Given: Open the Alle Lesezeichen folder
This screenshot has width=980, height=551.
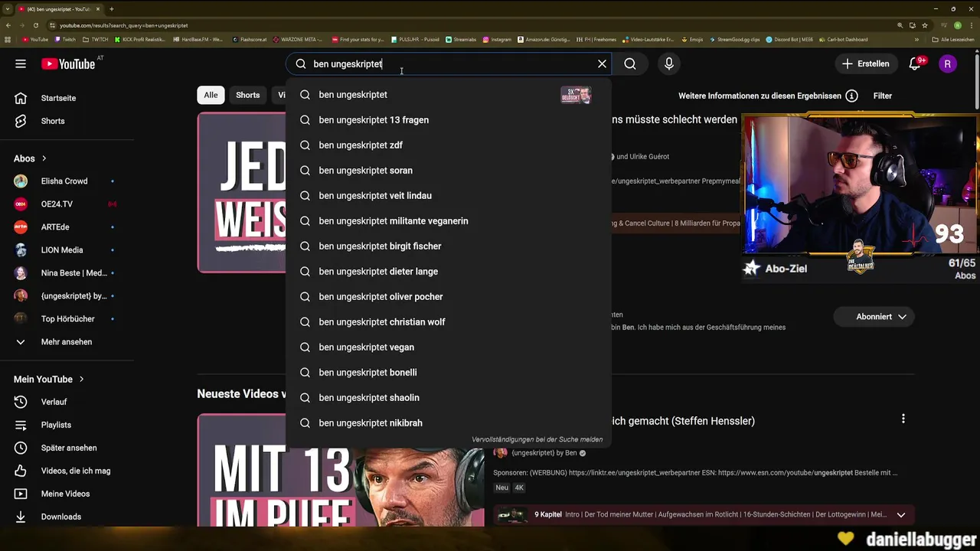Looking at the screenshot, I should (952, 39).
